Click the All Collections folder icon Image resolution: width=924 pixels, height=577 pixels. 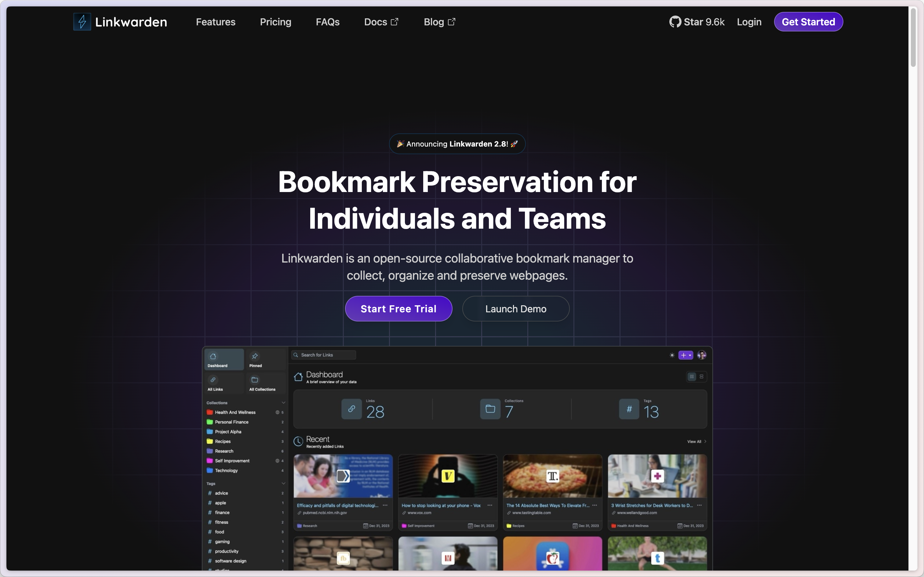(x=255, y=380)
